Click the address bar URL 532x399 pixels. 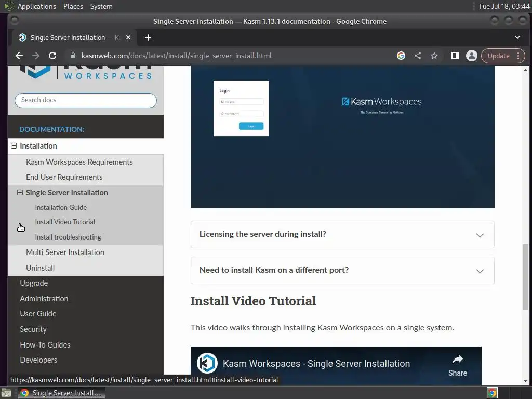coord(177,56)
